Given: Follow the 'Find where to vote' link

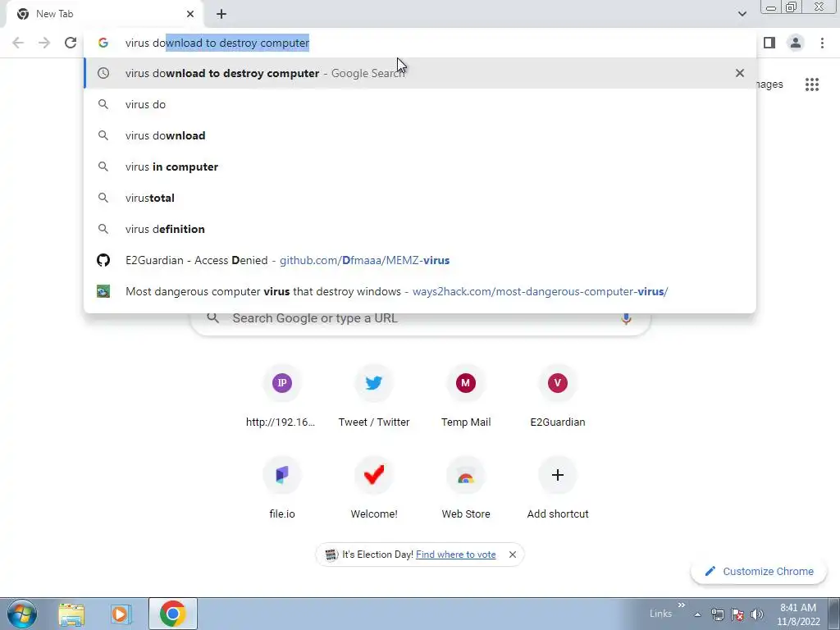Looking at the screenshot, I should (x=455, y=555).
